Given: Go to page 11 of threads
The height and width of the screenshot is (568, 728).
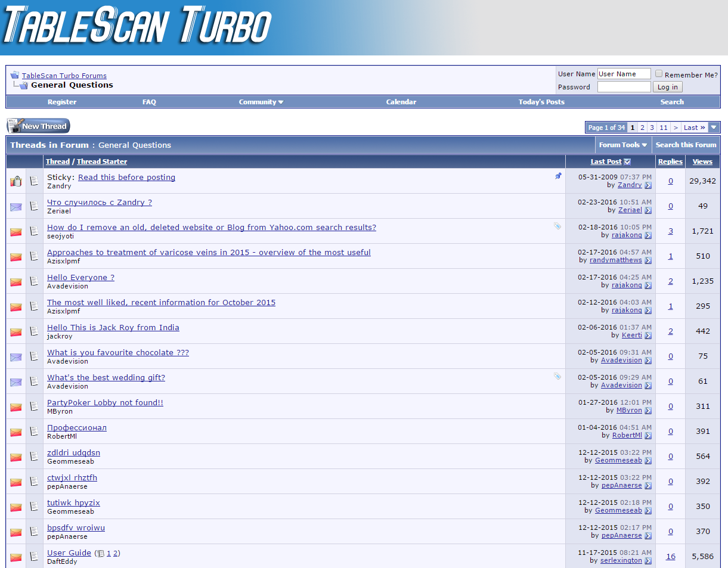Looking at the screenshot, I should 664,128.
